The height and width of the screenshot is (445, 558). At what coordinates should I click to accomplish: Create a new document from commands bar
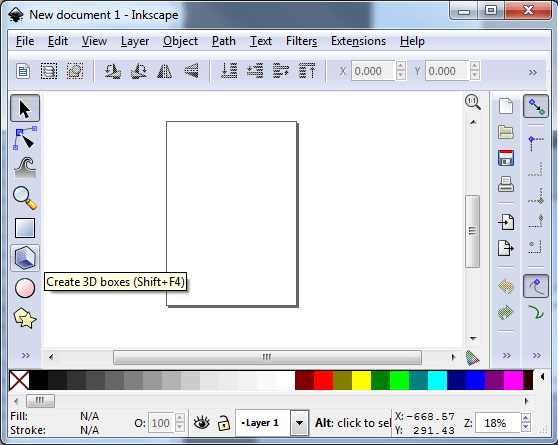(506, 106)
